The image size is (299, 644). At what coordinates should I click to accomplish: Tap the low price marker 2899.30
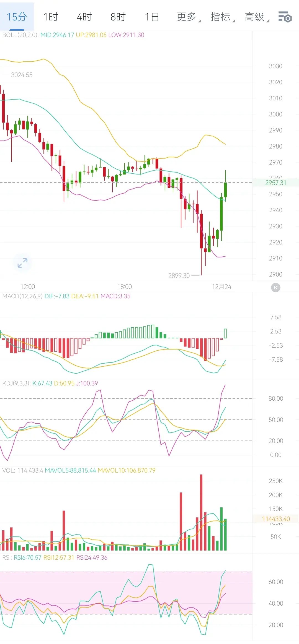click(x=179, y=276)
